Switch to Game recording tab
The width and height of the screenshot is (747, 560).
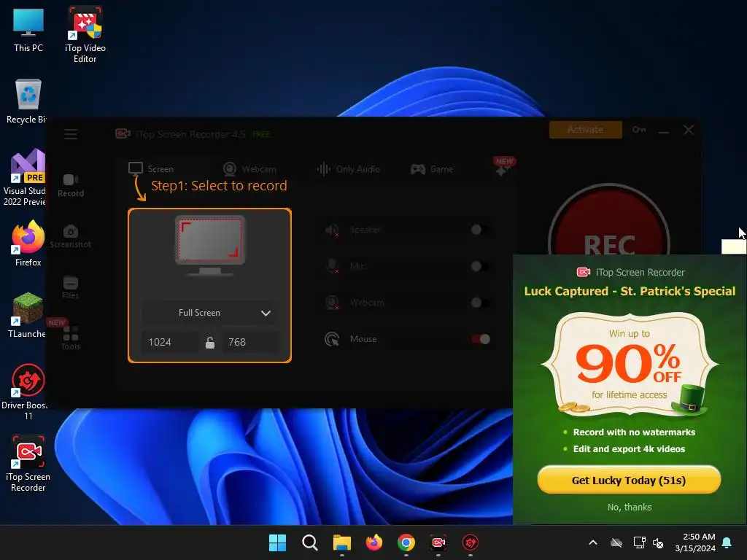432,169
